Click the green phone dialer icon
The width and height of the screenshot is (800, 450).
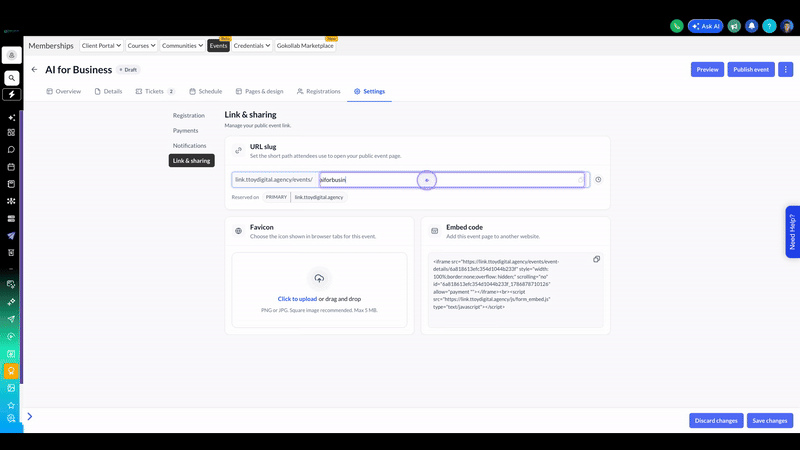click(677, 26)
